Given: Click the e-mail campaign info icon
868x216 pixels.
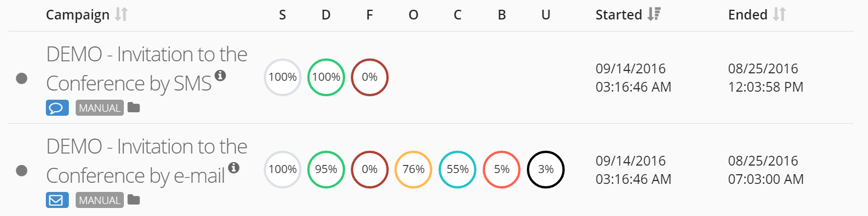Looking at the screenshot, I should click(233, 168).
